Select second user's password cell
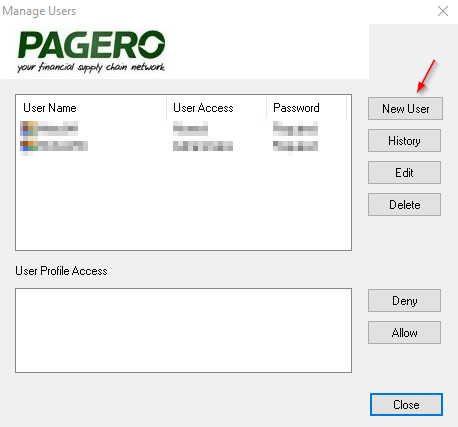Viewport: 458px width, 427px height. pyautogui.click(x=295, y=146)
